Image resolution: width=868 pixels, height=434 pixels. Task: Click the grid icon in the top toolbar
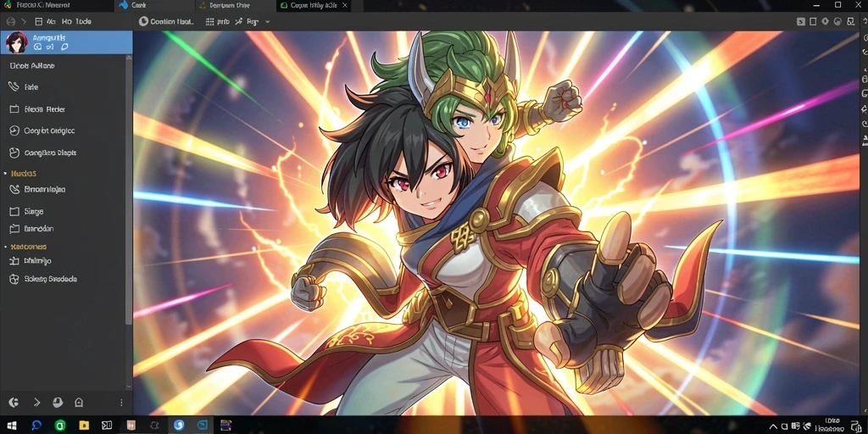(210, 21)
